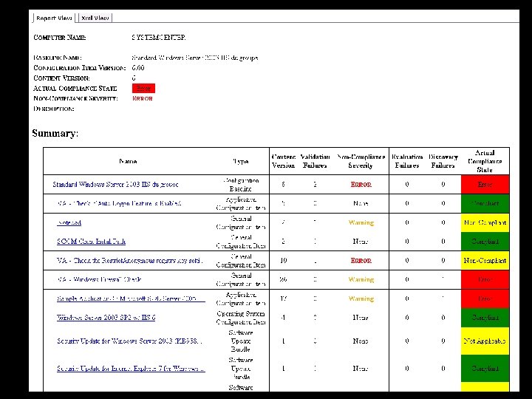
Task: Open the SCCM Client Install Path link
Action: point(92,241)
